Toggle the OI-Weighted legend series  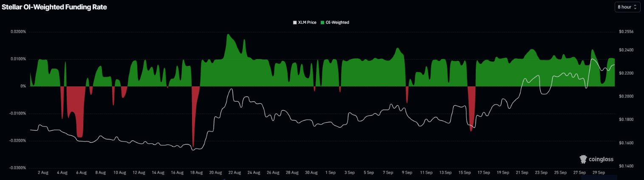(335, 22)
